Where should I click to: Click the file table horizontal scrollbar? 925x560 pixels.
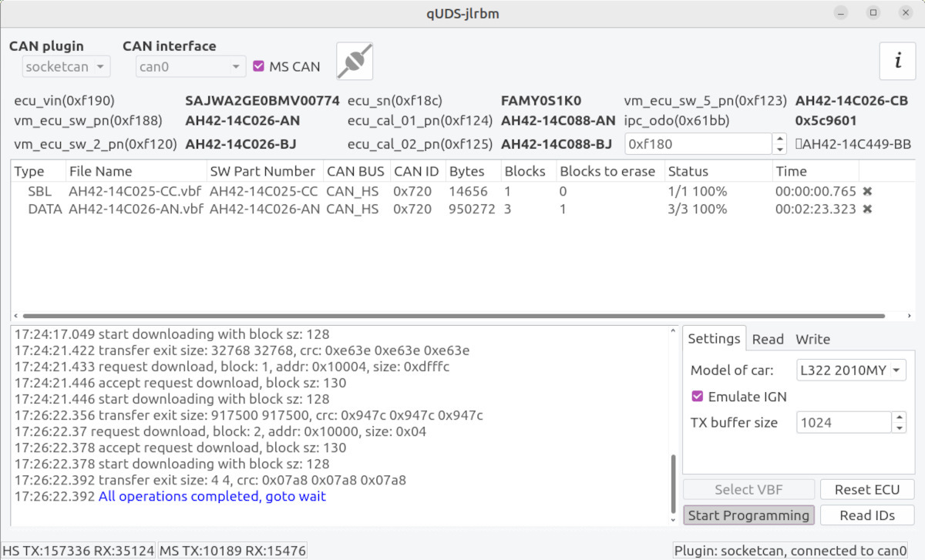click(x=454, y=316)
